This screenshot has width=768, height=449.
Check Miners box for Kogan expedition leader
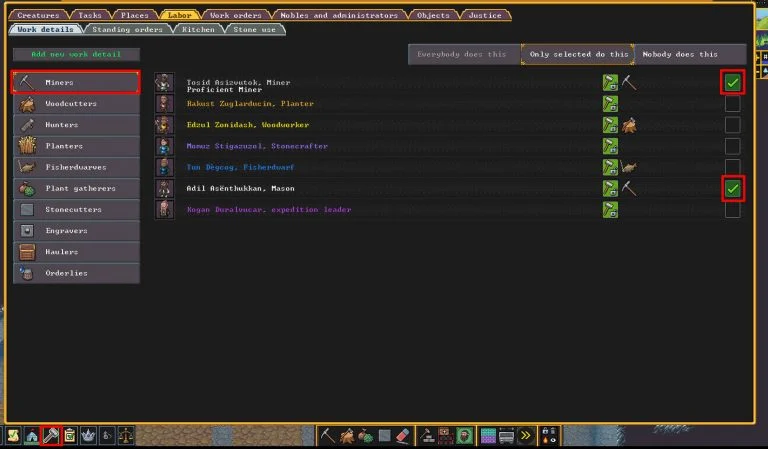coord(733,210)
